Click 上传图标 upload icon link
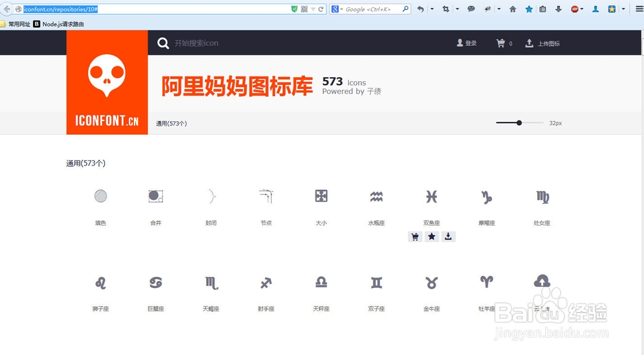644x355 pixels. pos(542,43)
